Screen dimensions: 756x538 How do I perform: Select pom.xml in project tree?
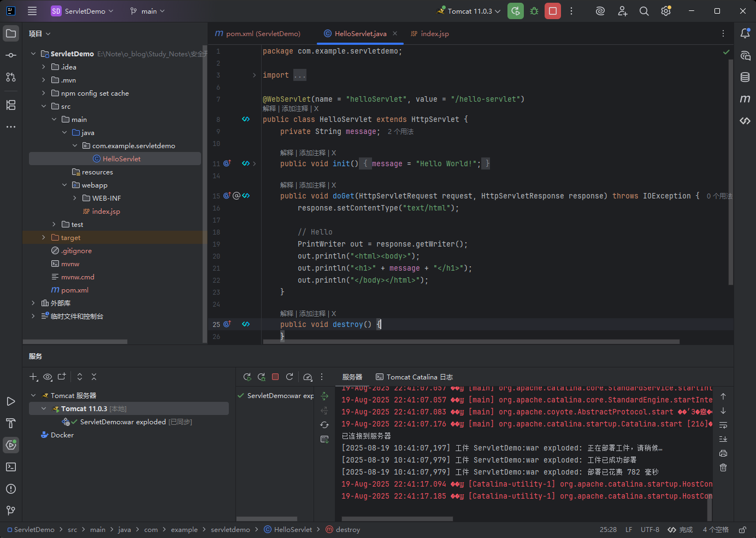tap(69, 290)
